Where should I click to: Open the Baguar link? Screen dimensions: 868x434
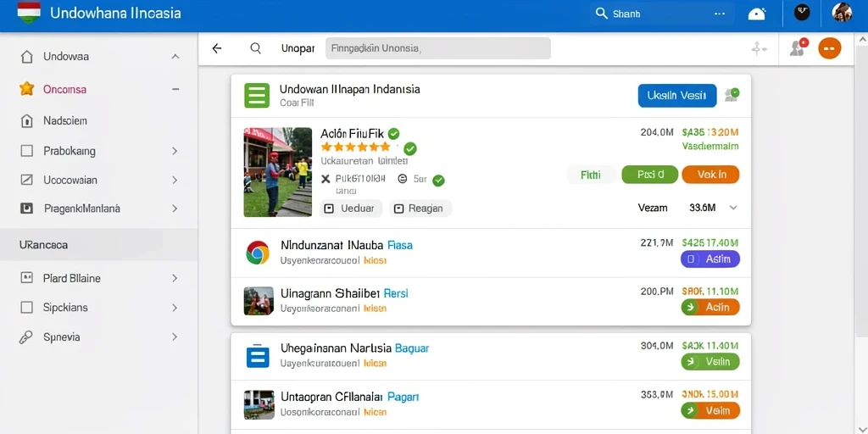point(411,348)
